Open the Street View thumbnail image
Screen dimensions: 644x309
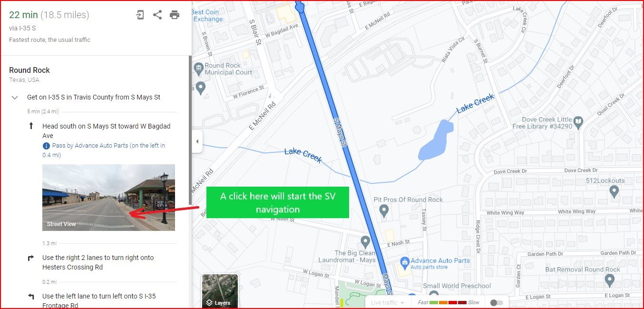(x=108, y=198)
